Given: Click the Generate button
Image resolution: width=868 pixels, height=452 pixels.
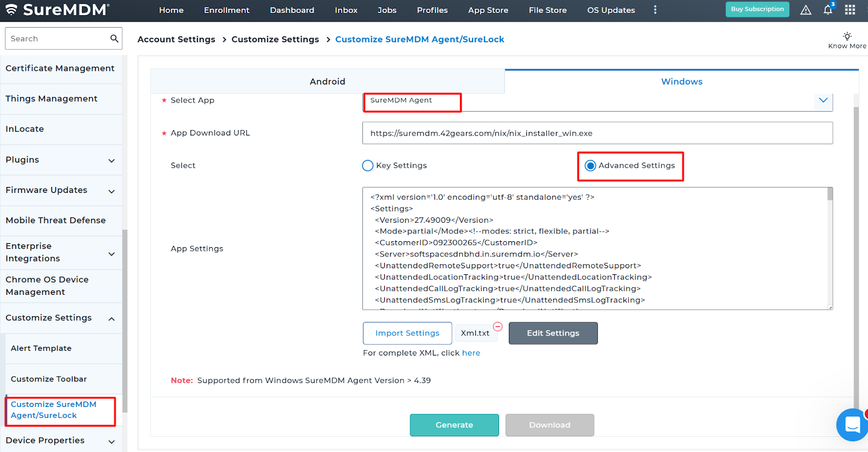Looking at the screenshot, I should [x=455, y=425].
